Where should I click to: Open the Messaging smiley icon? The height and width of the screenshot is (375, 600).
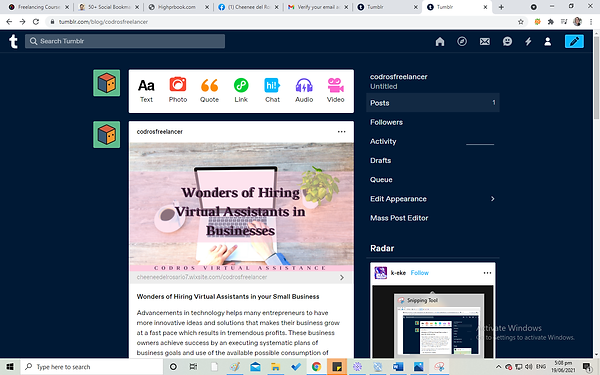point(507,41)
